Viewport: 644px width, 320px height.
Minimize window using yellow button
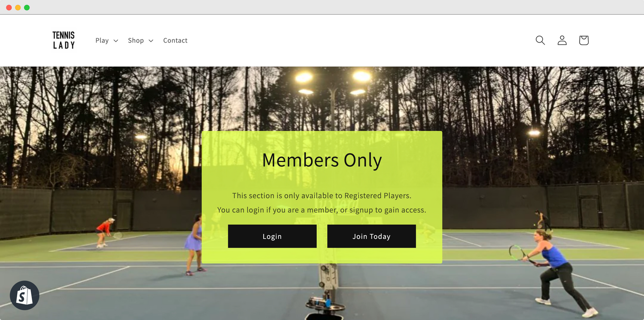18,8
